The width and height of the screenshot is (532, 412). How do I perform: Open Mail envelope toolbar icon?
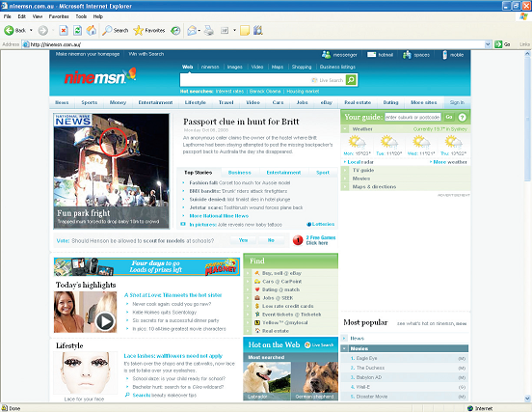pyautogui.click(x=192, y=31)
